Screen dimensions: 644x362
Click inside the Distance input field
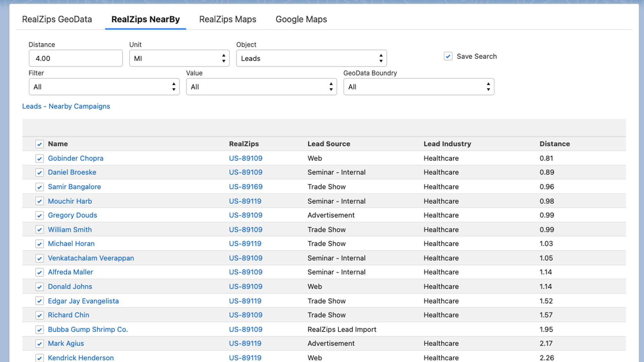click(x=75, y=58)
